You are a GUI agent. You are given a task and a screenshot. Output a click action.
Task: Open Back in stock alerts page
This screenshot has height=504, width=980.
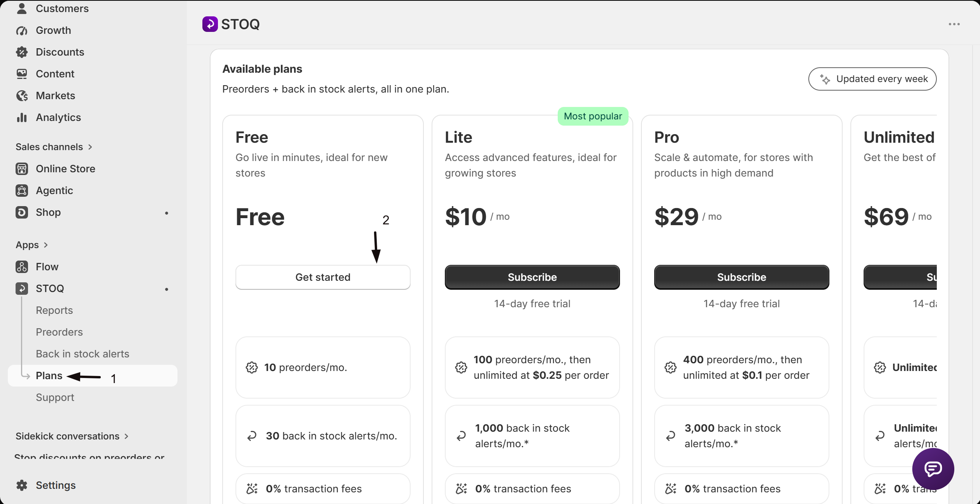click(x=83, y=354)
